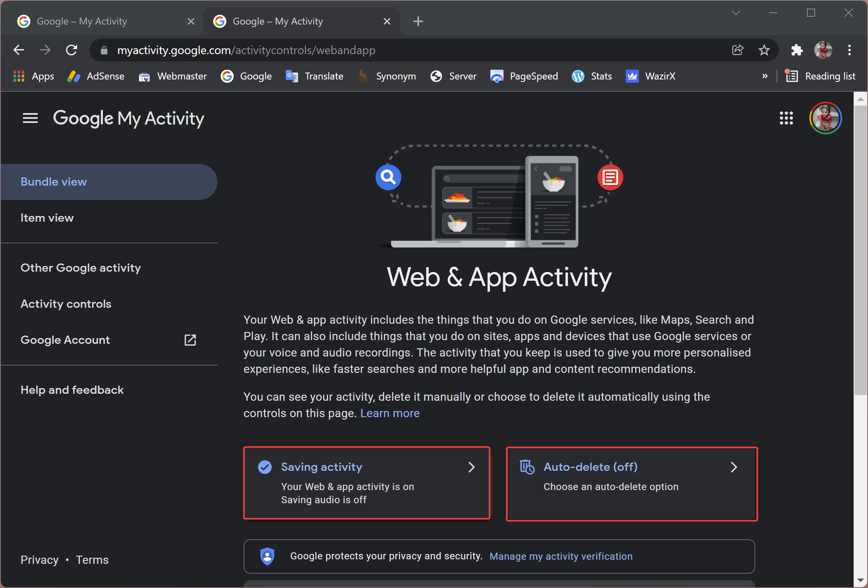Show more bookmarks overflow arrows
This screenshot has height=588, width=868.
[x=765, y=76]
